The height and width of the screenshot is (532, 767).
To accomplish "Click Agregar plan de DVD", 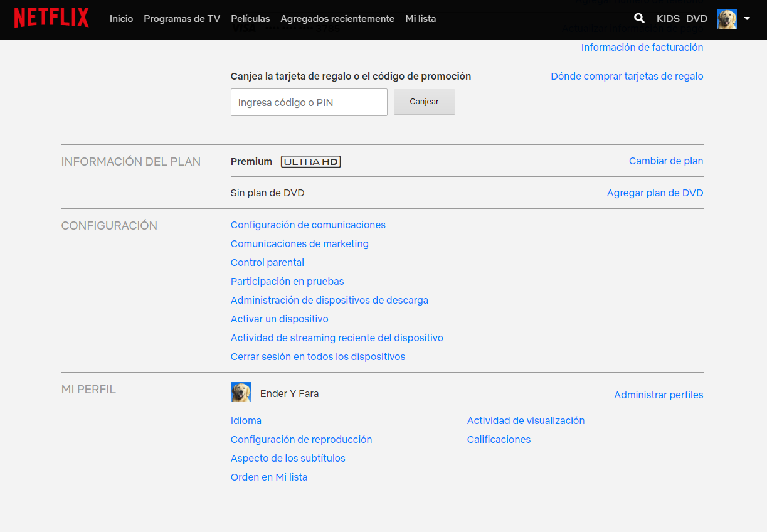I will coord(655,193).
